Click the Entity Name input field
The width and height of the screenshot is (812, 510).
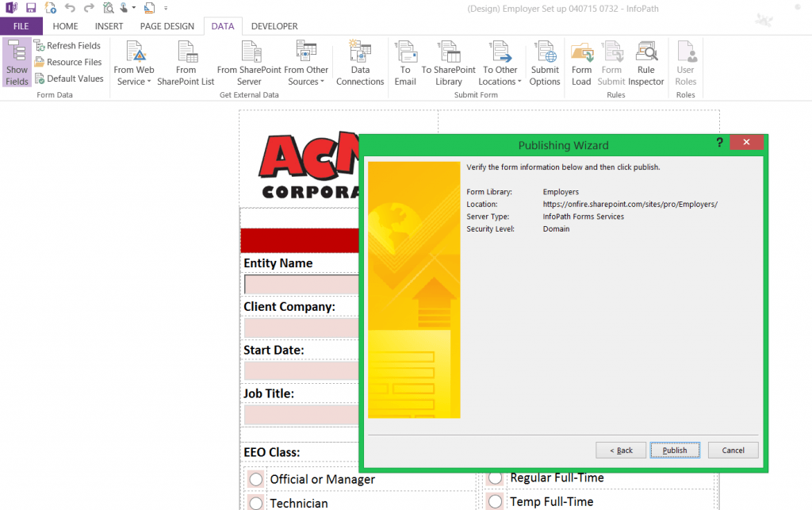click(x=301, y=285)
